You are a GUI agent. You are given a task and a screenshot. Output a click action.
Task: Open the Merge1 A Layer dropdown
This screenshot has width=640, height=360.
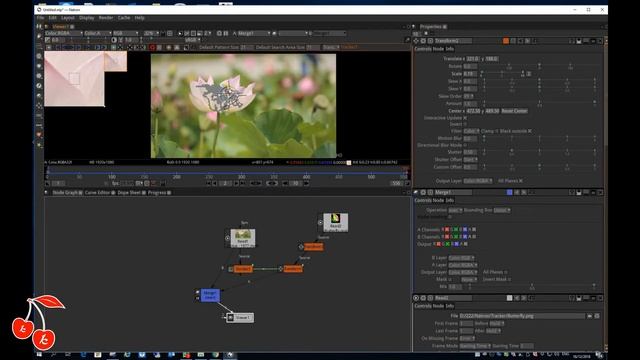463,265
